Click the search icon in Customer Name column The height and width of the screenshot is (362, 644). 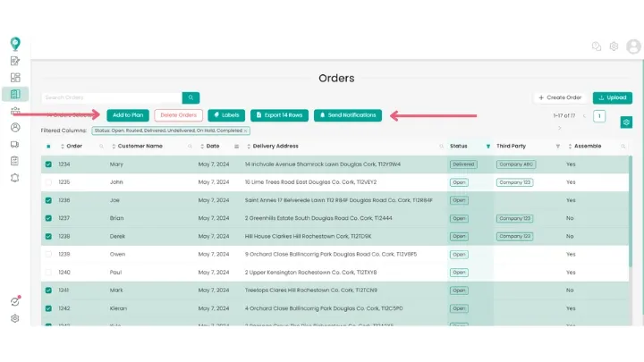tap(190, 146)
